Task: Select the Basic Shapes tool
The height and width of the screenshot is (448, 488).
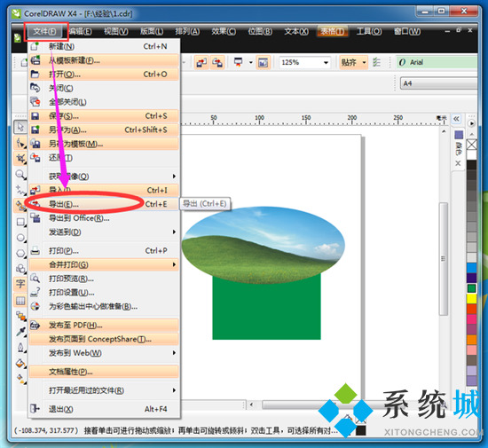Action: [x=20, y=269]
